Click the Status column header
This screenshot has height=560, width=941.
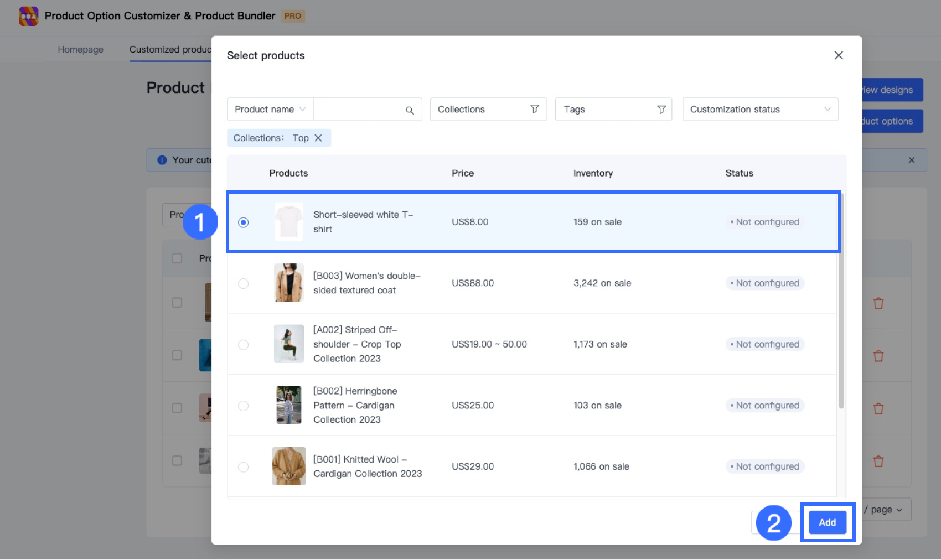pos(740,173)
